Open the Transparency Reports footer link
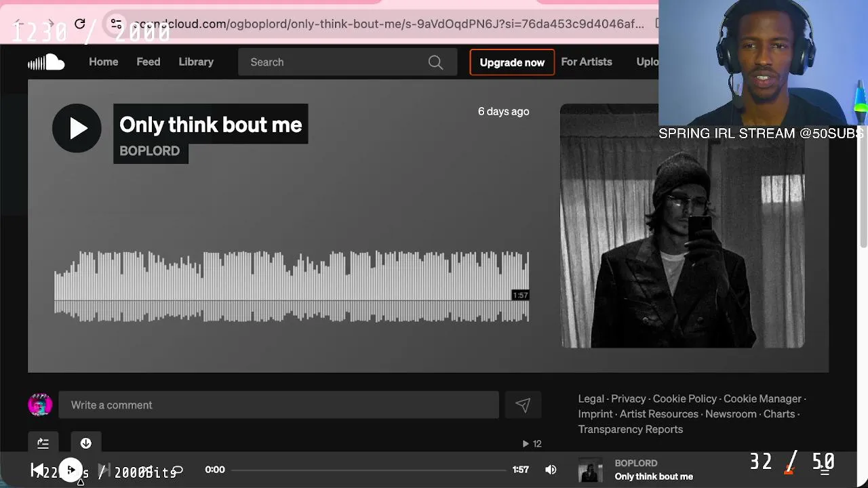Viewport: 868px width, 488px height. [631, 429]
